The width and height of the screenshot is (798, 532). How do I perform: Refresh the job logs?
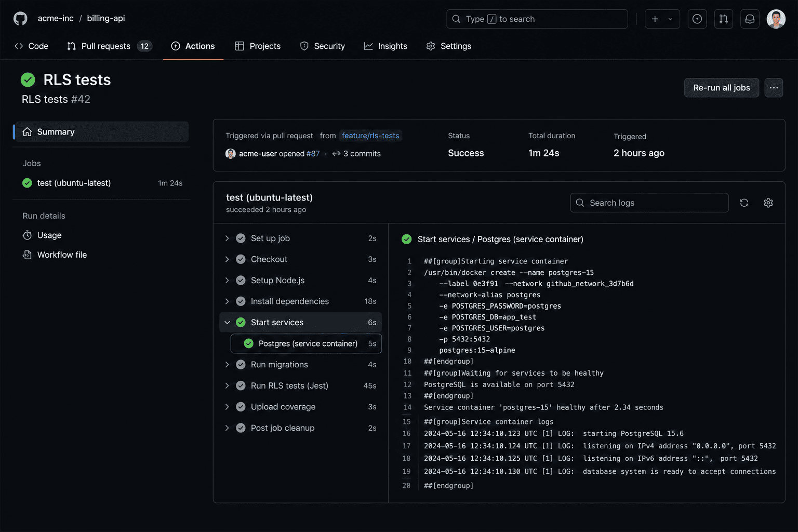click(744, 203)
